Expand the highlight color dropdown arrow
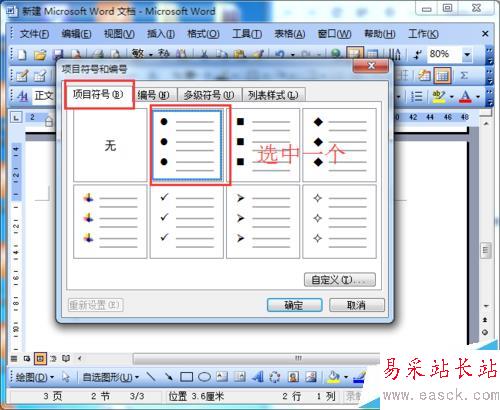This screenshot has height=410, width=500. tap(452, 97)
